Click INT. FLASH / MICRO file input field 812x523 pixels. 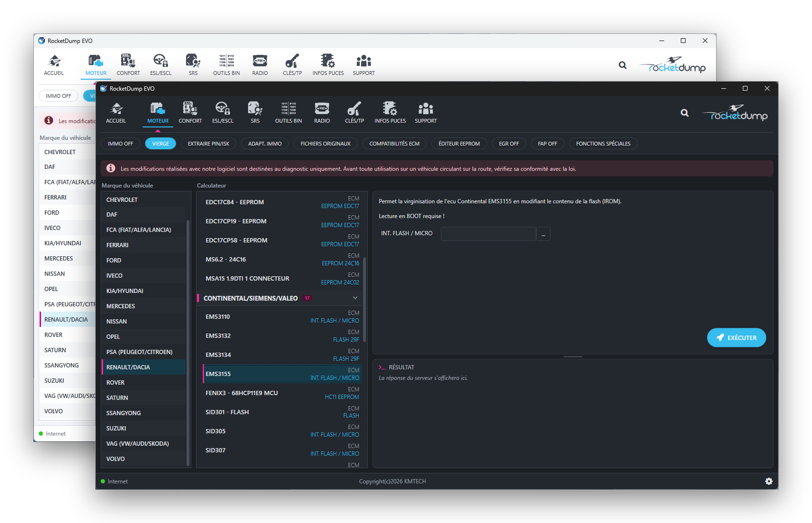[489, 234]
